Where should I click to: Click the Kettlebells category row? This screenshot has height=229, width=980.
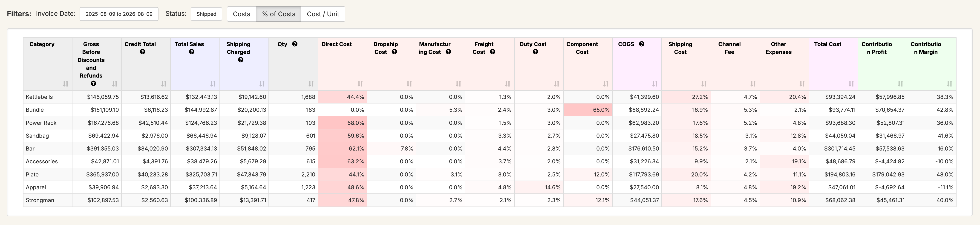(x=490, y=97)
